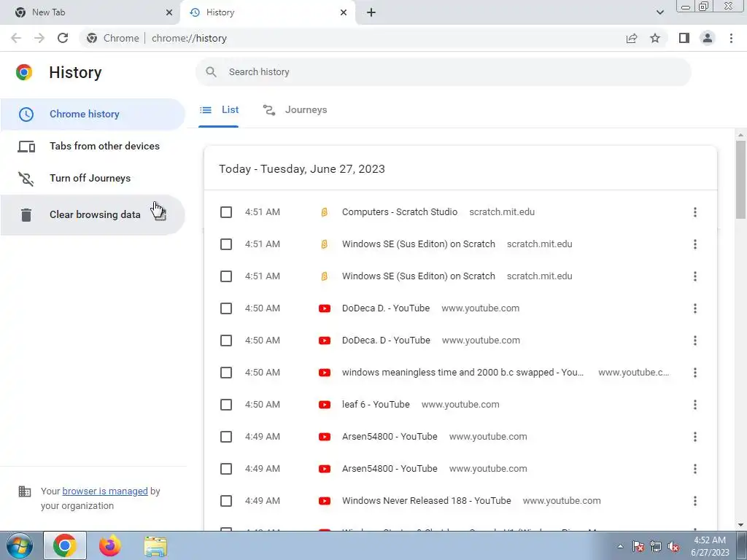Check the DoDeca D. - YouTube entry
This screenshot has width=747, height=560.
[226, 308]
